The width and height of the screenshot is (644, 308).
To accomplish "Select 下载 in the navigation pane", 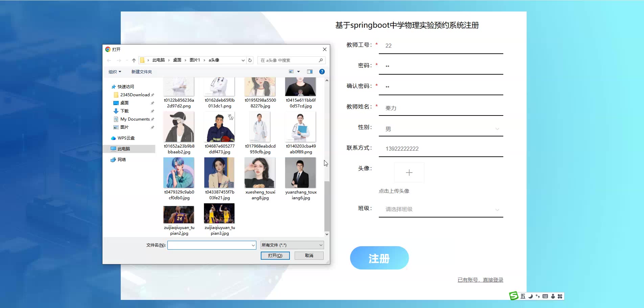I will click(x=124, y=111).
